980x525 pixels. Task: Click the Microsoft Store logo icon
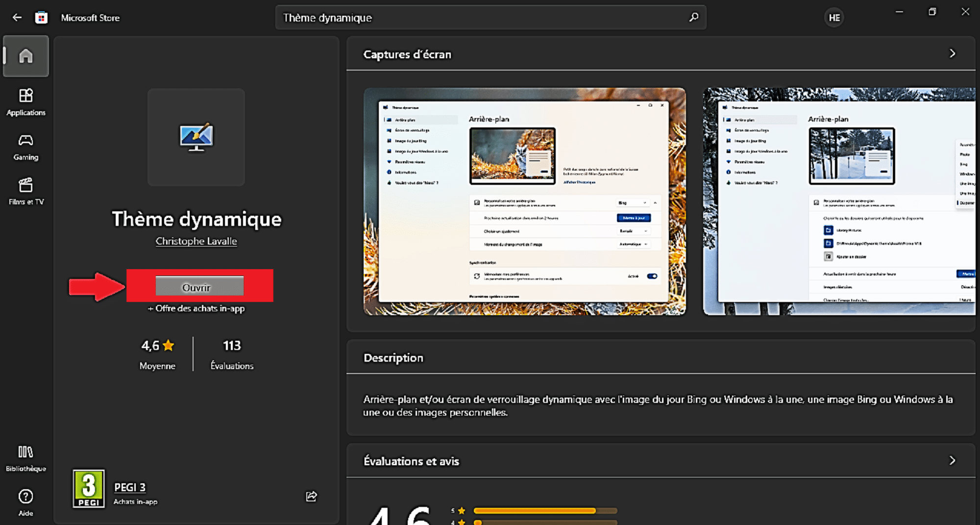[42, 18]
